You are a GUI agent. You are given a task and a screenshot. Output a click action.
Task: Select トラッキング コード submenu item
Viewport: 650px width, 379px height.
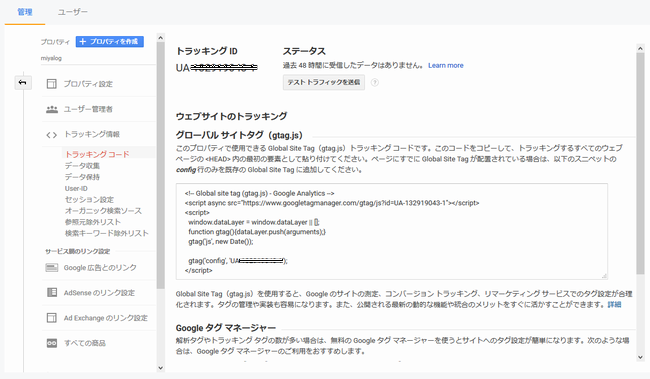97,154
